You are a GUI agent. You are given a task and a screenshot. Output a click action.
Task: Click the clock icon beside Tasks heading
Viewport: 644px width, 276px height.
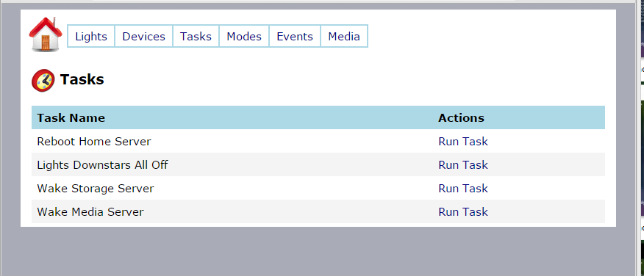click(43, 81)
